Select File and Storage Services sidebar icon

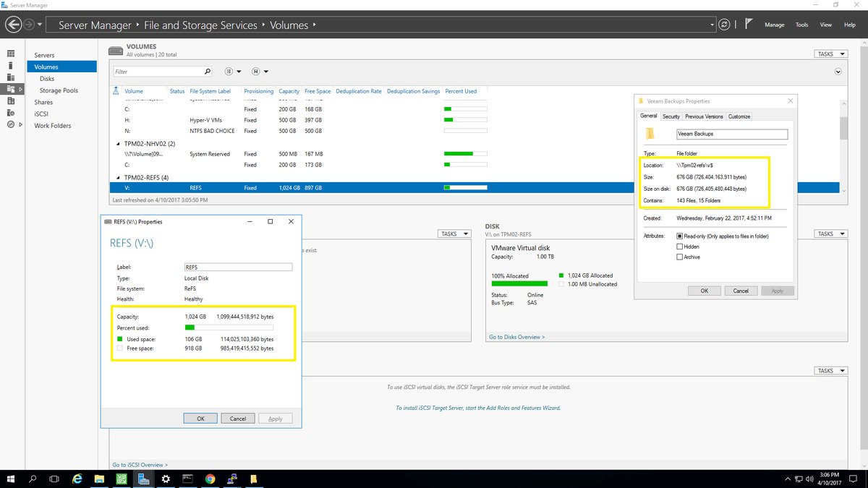click(x=11, y=89)
